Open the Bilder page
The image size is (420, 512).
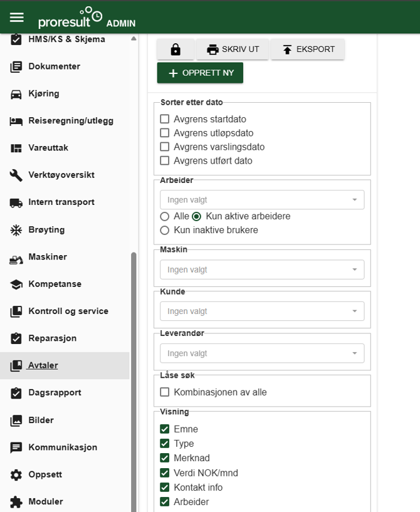point(65,421)
